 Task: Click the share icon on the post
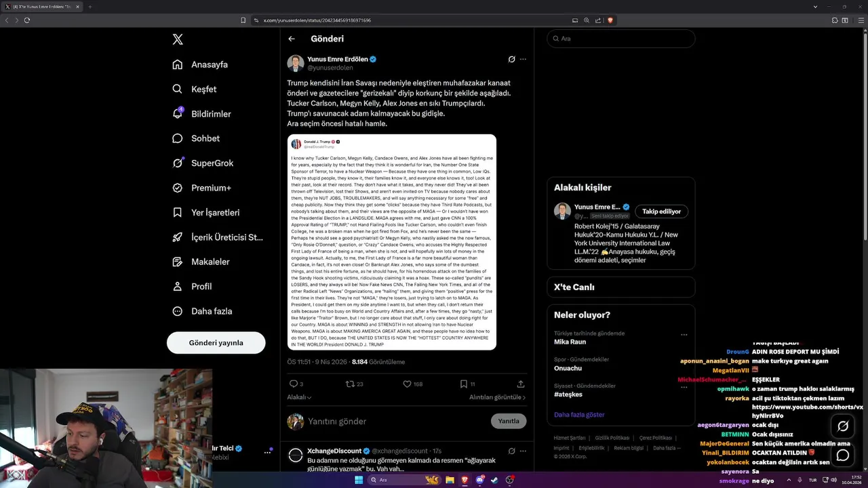pyautogui.click(x=521, y=384)
